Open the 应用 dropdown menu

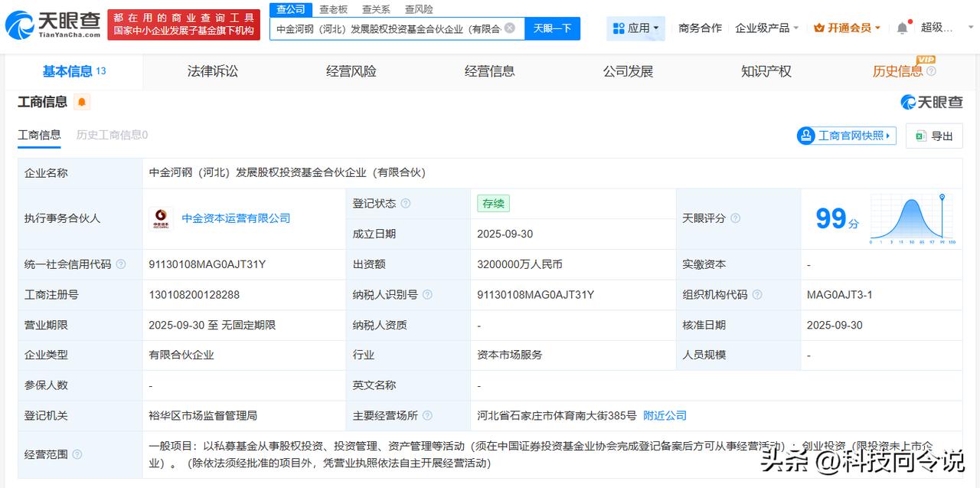pos(636,28)
